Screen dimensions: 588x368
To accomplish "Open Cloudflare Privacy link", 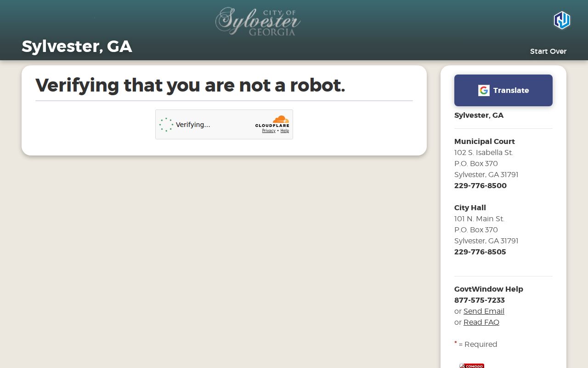I will (x=269, y=131).
